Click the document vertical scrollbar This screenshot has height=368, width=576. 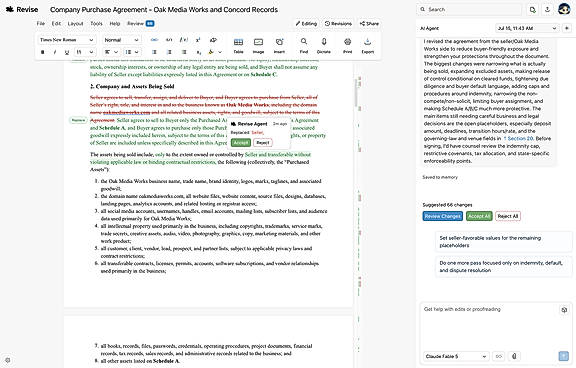[x=356, y=92]
